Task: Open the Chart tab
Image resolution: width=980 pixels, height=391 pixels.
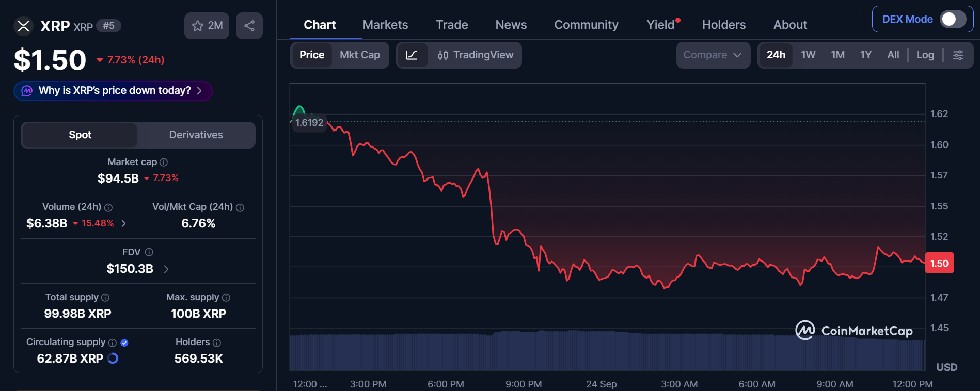Action: pyautogui.click(x=320, y=25)
